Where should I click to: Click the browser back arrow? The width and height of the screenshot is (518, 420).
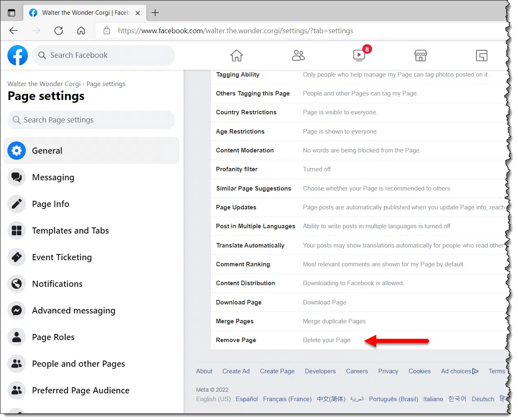pos(14,31)
